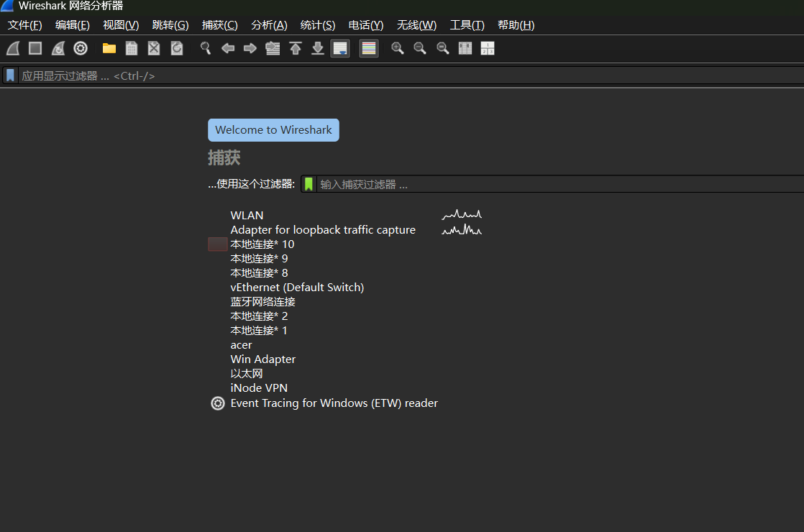The width and height of the screenshot is (804, 532).
Task: Restart the current capture
Action: point(58,48)
